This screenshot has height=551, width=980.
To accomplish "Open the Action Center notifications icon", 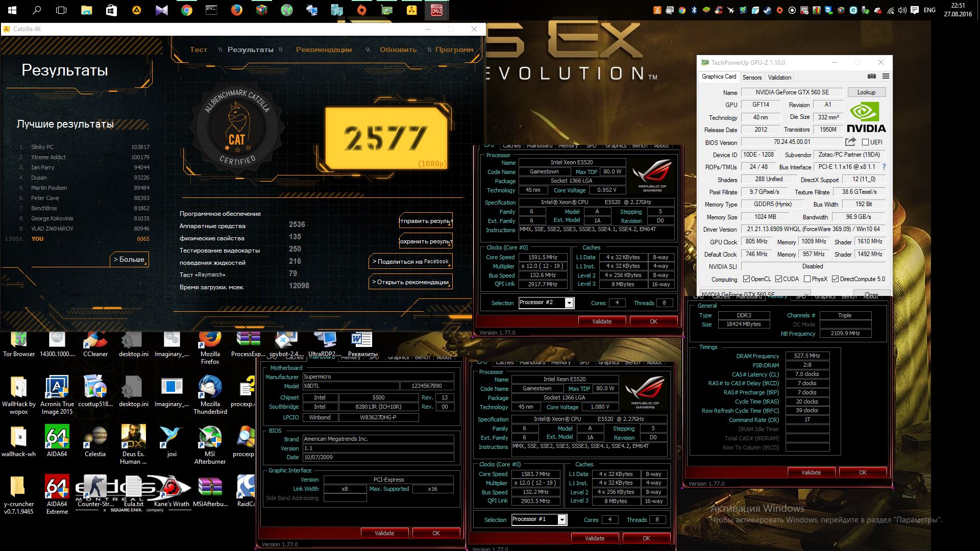I will click(x=914, y=10).
